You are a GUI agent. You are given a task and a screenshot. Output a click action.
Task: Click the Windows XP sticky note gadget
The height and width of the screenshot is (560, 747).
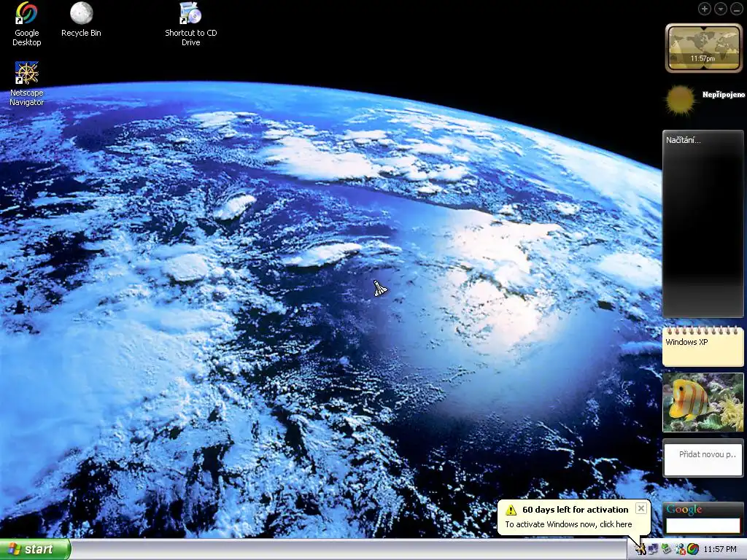point(703,346)
